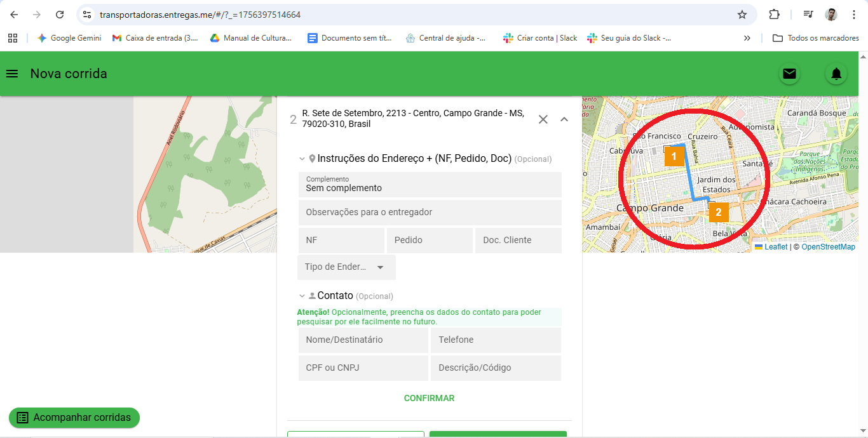Open Acompanhar corridas button
The image size is (868, 438).
(74, 418)
